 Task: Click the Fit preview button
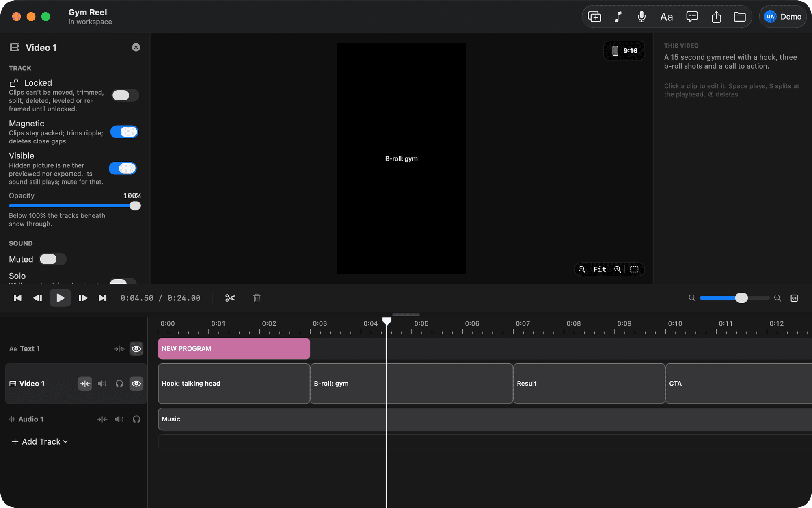[x=600, y=269]
